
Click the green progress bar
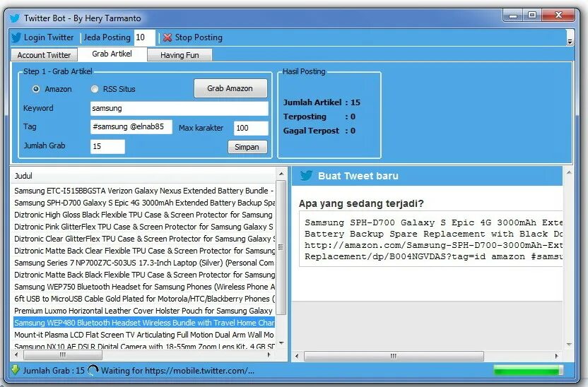[529, 370]
